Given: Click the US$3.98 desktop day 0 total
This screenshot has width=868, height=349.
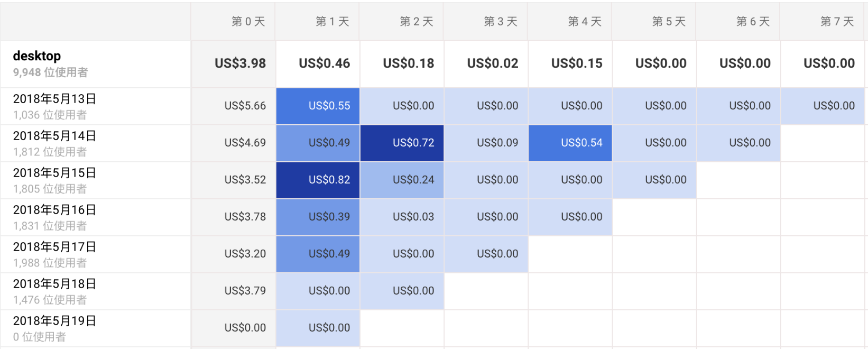Looking at the screenshot, I should click(x=240, y=63).
